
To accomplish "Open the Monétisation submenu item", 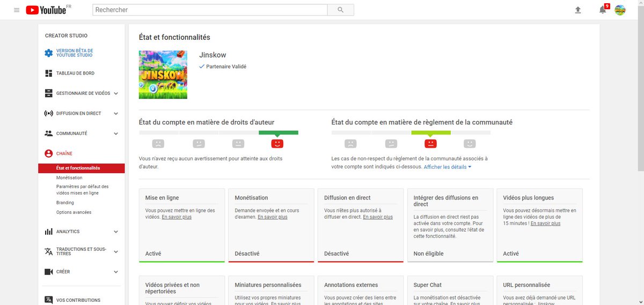I will point(69,177).
